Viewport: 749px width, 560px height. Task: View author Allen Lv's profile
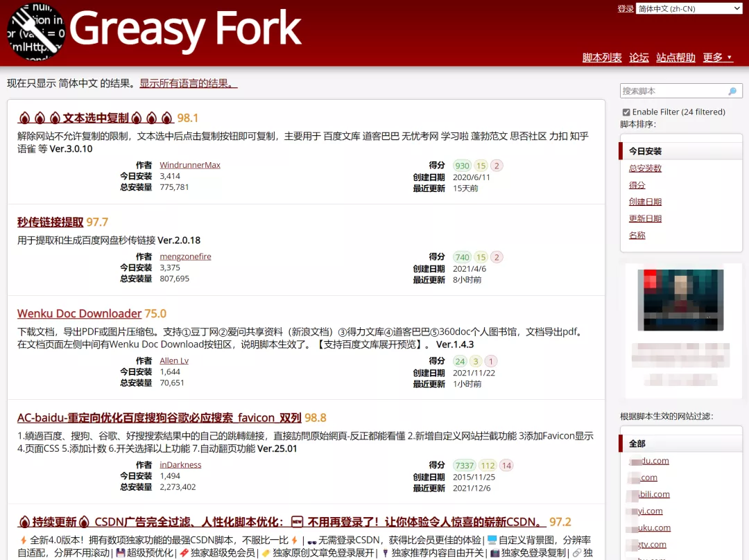[x=174, y=360]
